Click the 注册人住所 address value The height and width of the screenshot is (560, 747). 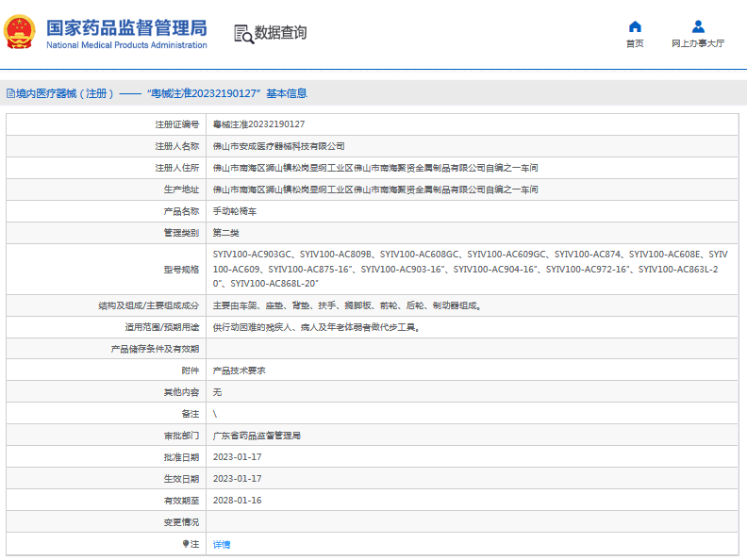(375, 168)
